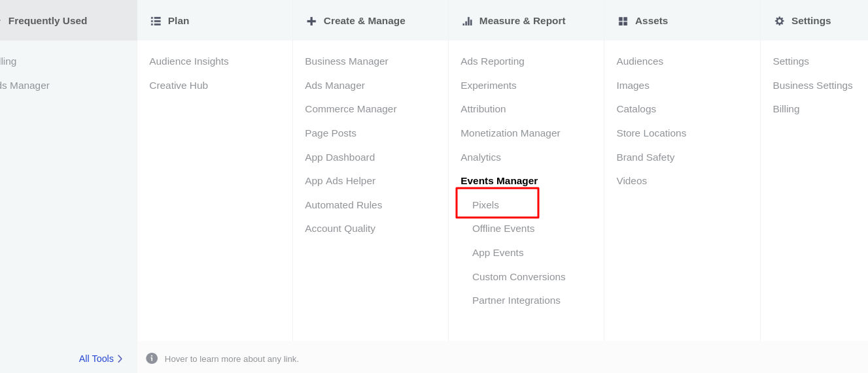Open Ads Manager under Create & Manage
The image size is (868, 373).
tap(335, 86)
